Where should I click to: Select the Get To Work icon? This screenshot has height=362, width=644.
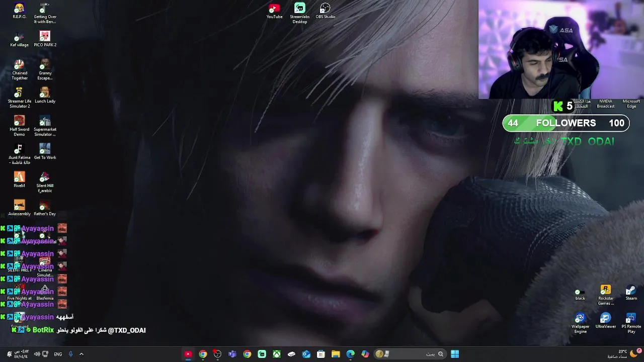coord(45,152)
